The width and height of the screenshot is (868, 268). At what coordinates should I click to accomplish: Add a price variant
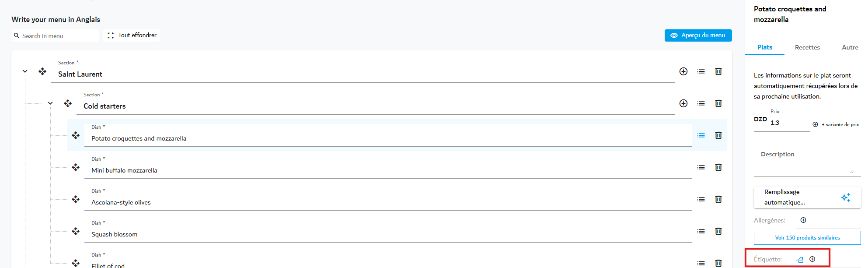tap(836, 124)
